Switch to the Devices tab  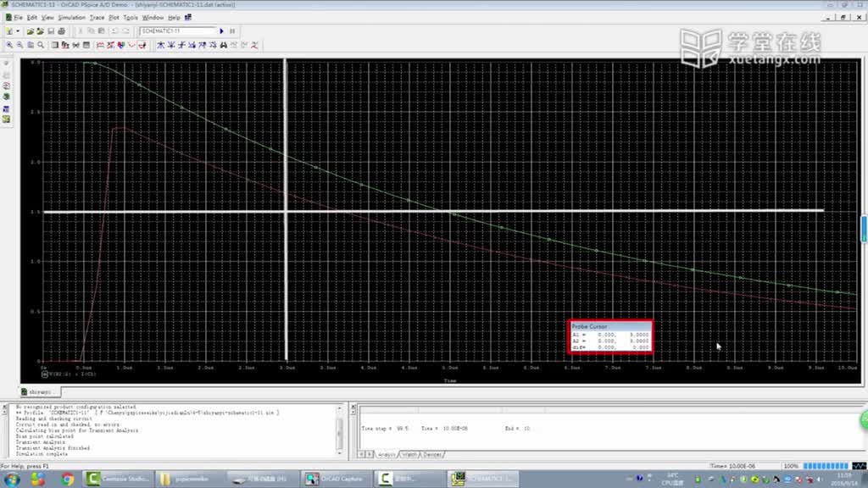431,455
